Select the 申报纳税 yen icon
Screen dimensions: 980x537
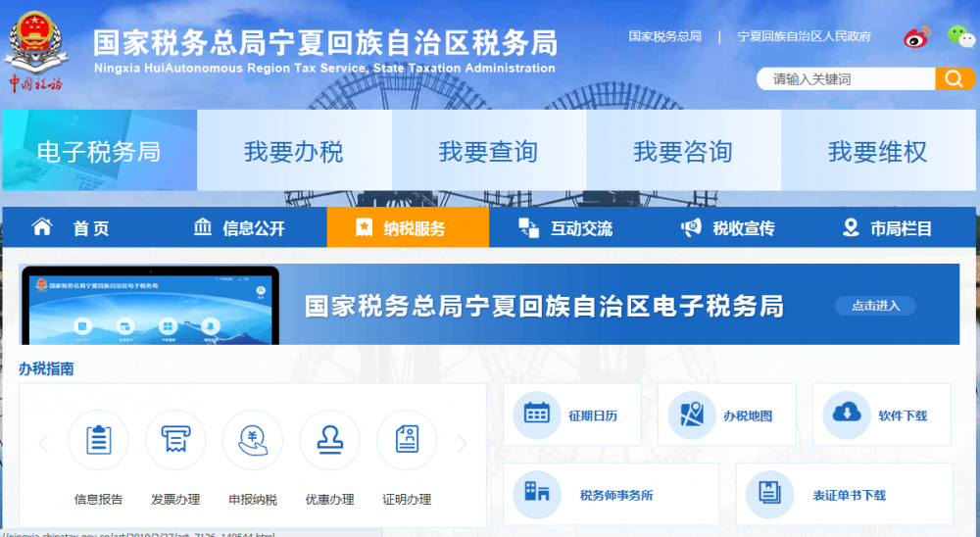tap(253, 440)
